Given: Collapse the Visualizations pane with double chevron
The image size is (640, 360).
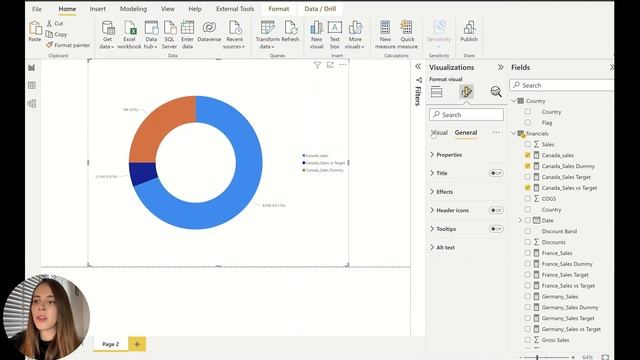Looking at the screenshot, I should click(x=500, y=67).
